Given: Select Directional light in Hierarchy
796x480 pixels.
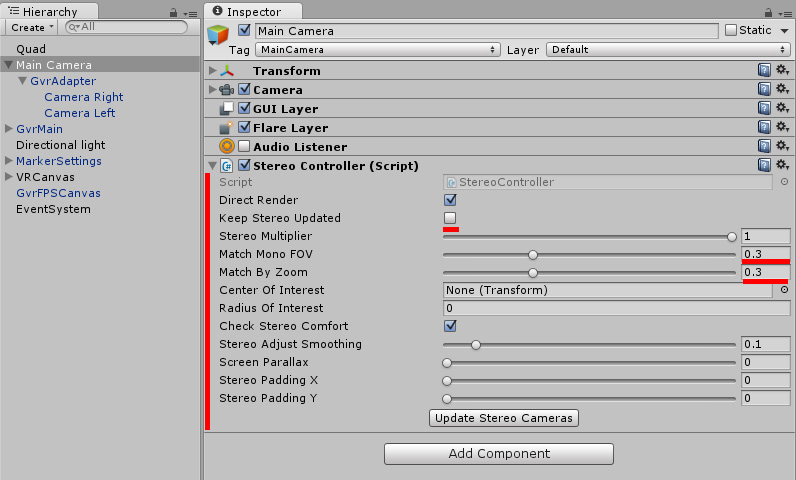Looking at the screenshot, I should (60, 145).
